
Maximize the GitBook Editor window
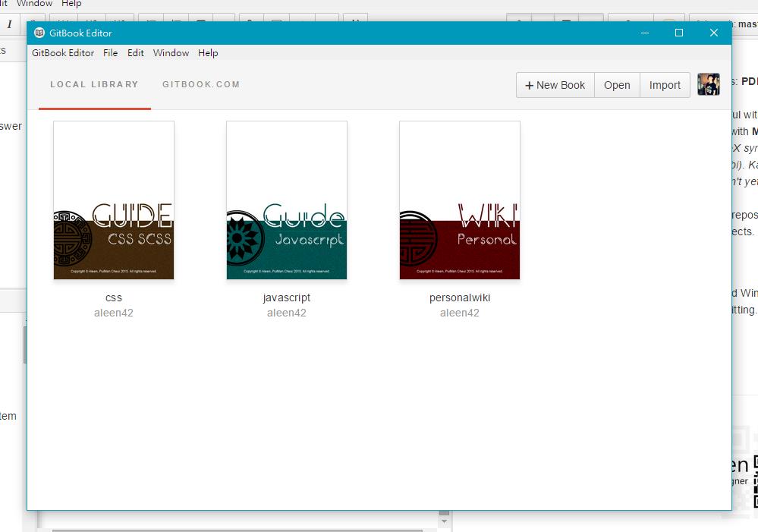(679, 33)
